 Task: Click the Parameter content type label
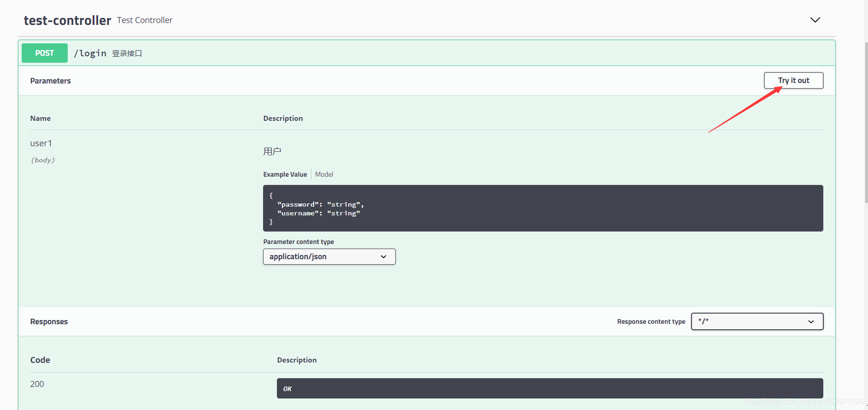(299, 242)
